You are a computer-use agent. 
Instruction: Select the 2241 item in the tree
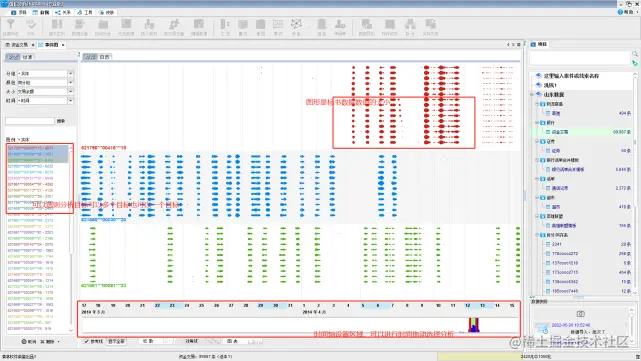(556, 244)
